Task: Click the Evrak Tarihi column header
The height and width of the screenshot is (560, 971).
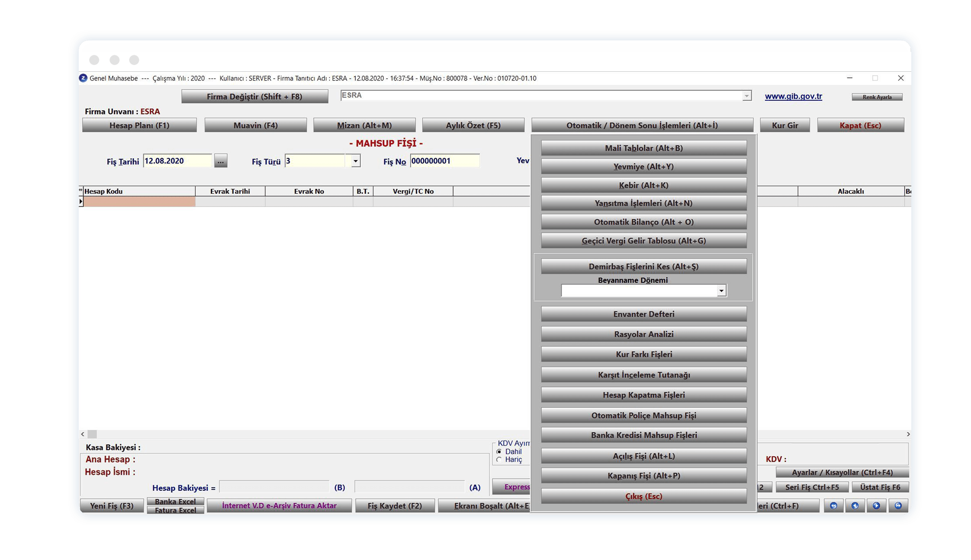Action: click(x=230, y=191)
